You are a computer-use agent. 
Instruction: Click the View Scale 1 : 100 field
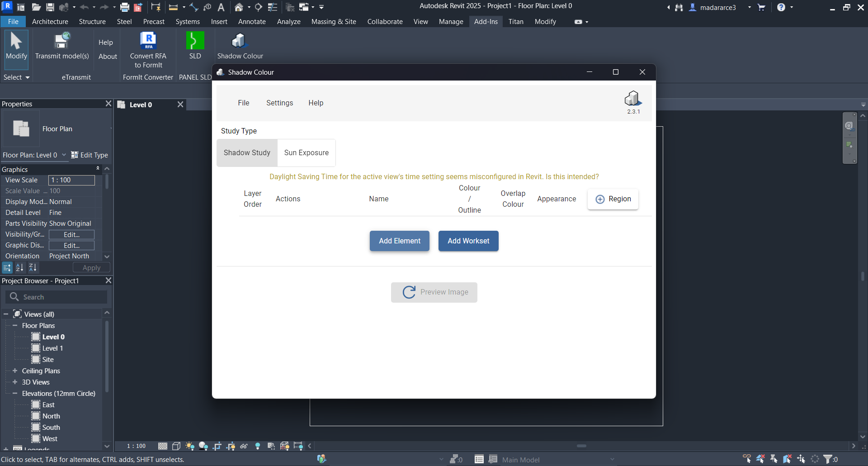[71, 180]
